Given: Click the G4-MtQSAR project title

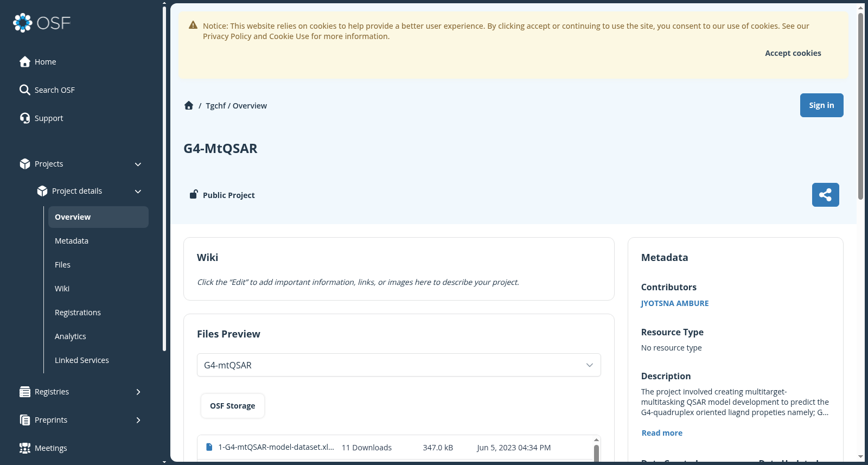Looking at the screenshot, I should click(220, 149).
